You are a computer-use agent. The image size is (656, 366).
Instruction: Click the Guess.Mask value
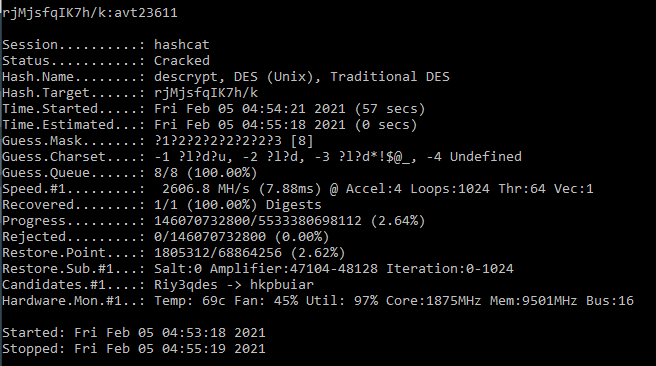tap(233, 141)
